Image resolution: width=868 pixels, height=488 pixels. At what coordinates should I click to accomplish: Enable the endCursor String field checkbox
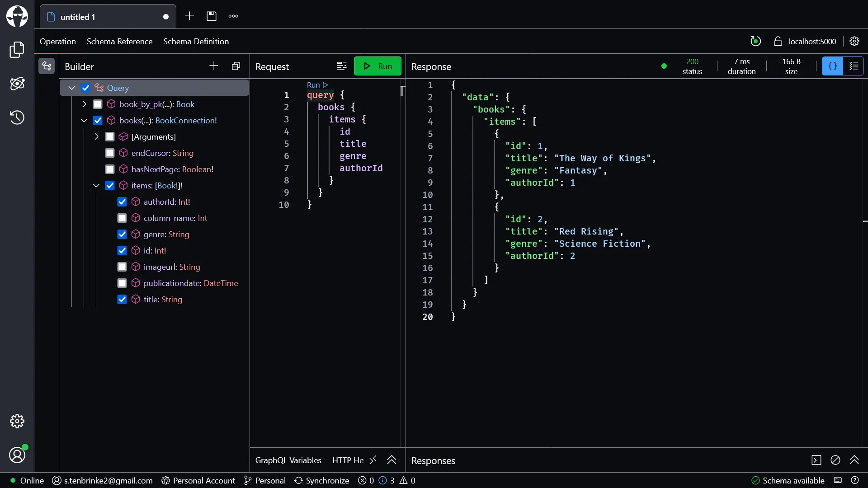pos(110,153)
